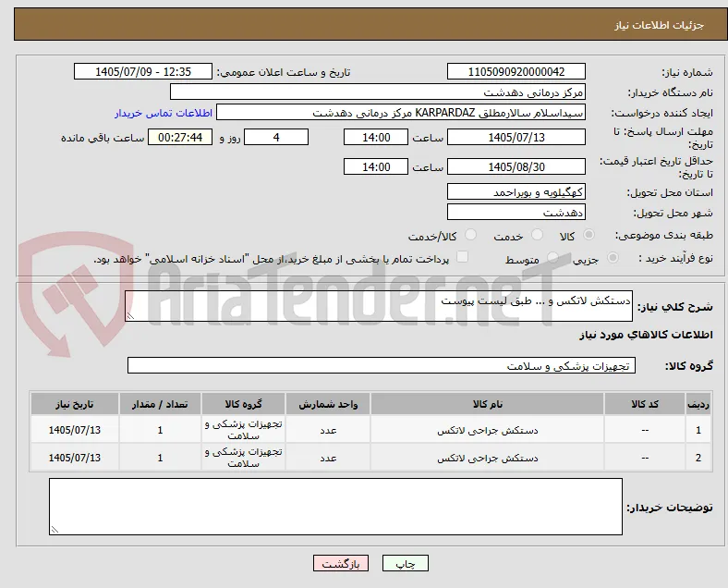
Task: Select the متوسط purchase type radio
Action: tap(552, 257)
